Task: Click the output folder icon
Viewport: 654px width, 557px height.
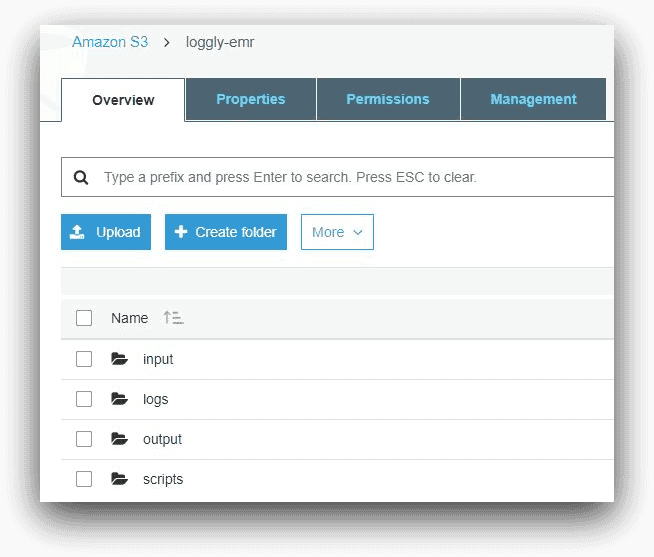Action: coord(120,439)
